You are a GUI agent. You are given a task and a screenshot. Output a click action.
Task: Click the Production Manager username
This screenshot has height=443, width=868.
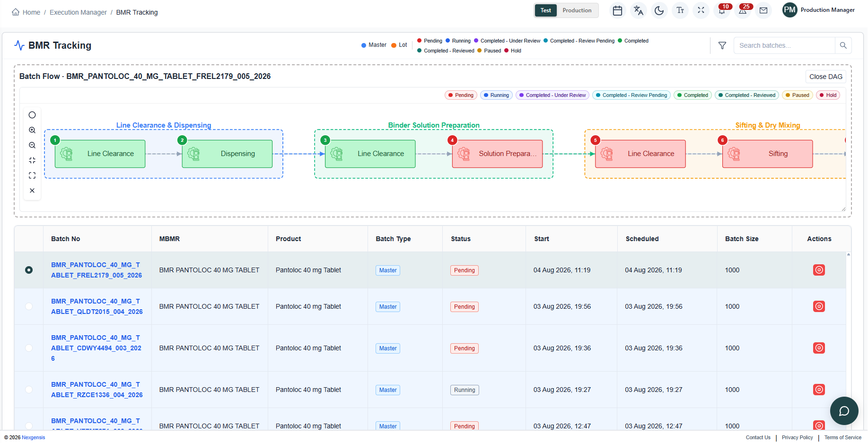[x=827, y=10]
